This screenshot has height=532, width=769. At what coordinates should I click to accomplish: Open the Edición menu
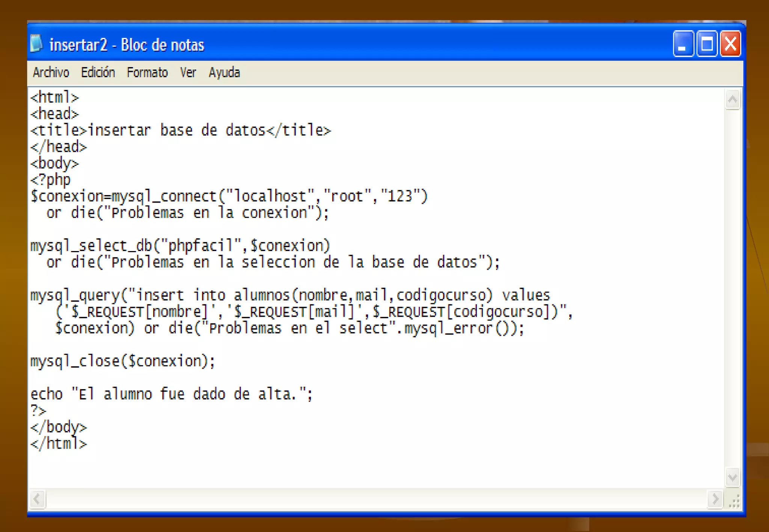[x=98, y=72]
